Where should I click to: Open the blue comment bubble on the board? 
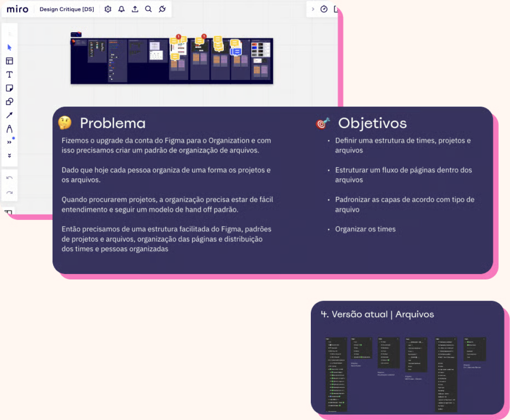point(236,51)
